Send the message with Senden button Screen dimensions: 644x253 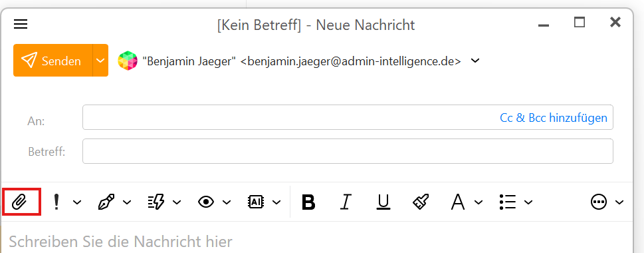53,61
